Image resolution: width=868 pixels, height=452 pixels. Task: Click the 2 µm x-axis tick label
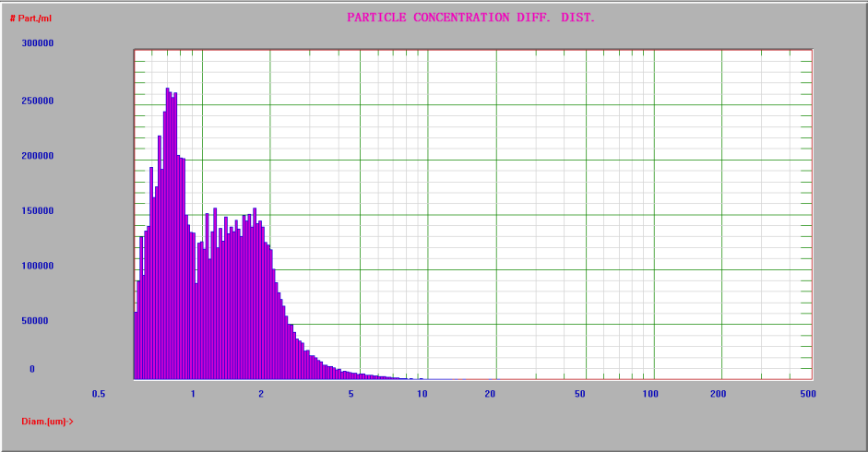point(261,394)
